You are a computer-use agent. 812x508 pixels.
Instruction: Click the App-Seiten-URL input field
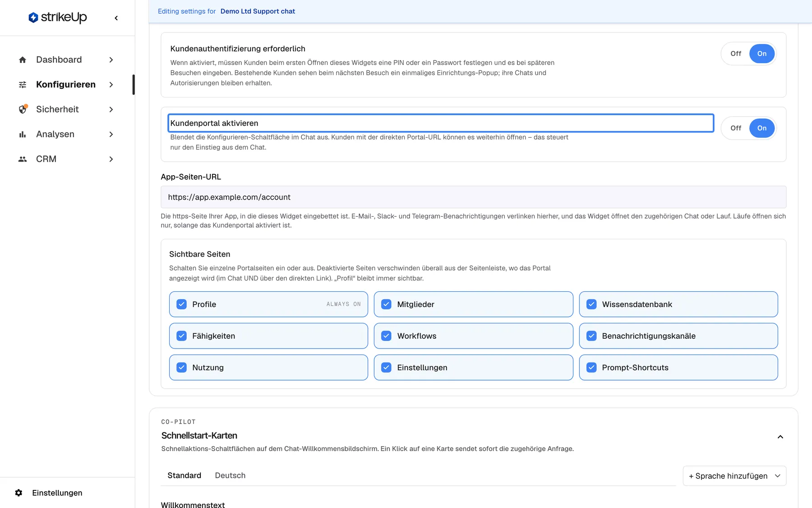click(x=473, y=197)
